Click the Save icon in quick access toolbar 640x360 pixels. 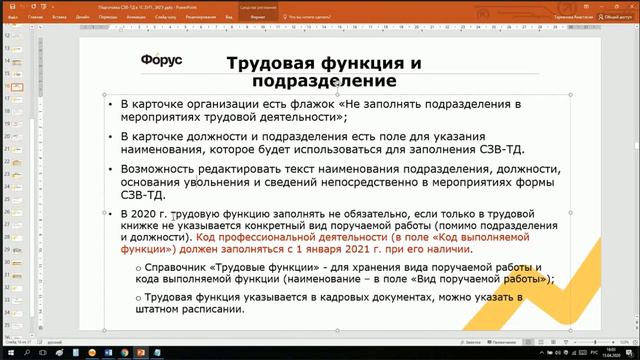12,7
